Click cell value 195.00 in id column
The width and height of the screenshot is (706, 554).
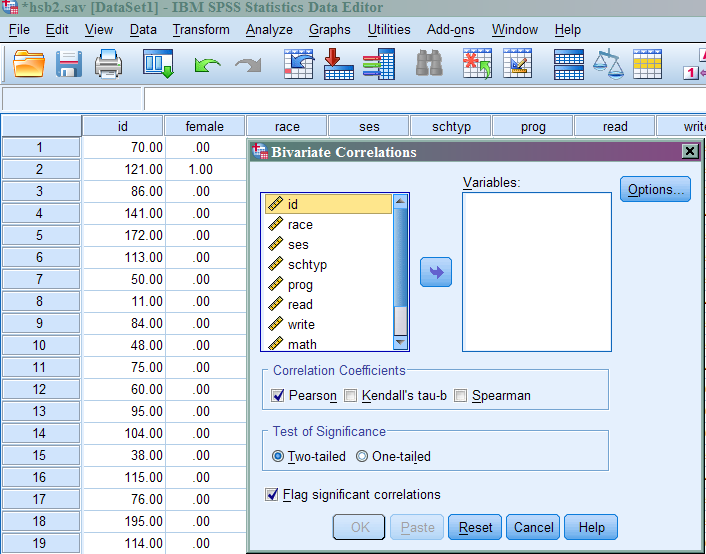pyautogui.click(x=124, y=521)
